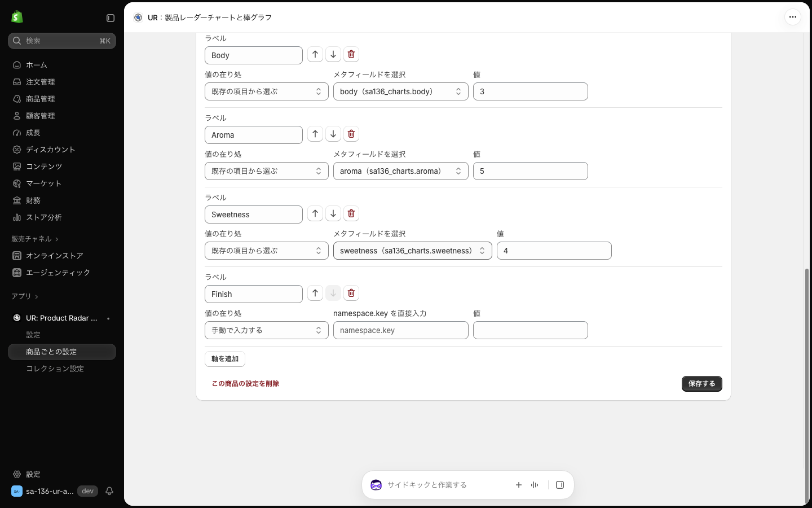This screenshot has height=508, width=812.
Task: Click the namespace.key input field
Action: tap(401, 330)
